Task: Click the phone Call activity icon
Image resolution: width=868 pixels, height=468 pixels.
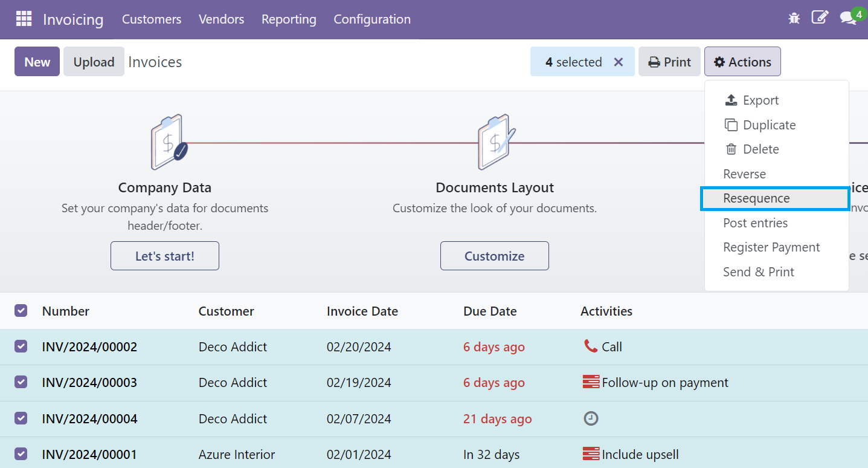Action: [590, 346]
